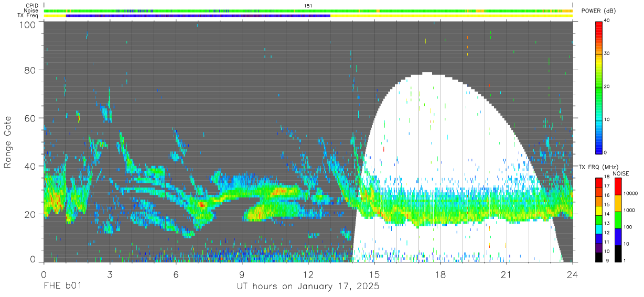This screenshot has width=644, height=297.
Task: Click the UT hours on January 17, 2025 title
Action: click(308, 287)
